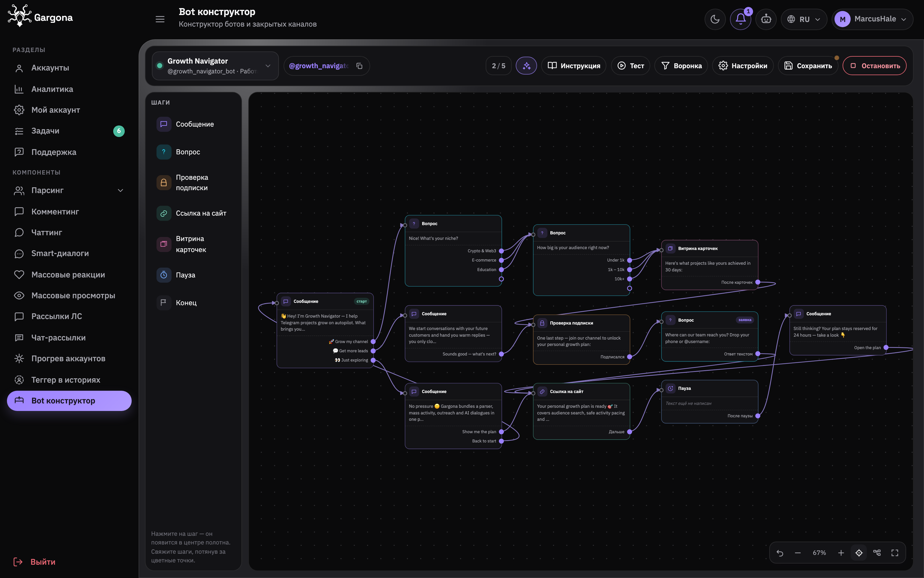Screen dimensions: 924x578
Task: Expand the Парсинг section chevron
Action: coord(120,190)
